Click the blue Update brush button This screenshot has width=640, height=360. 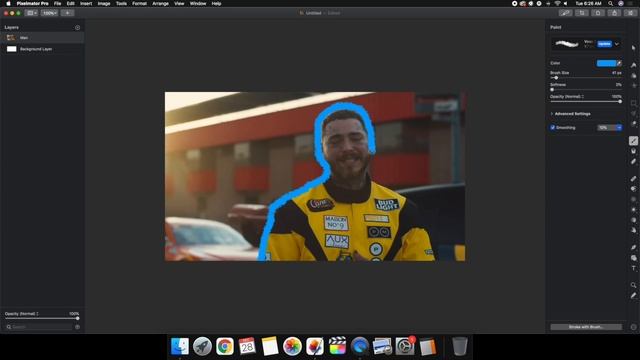tap(604, 44)
